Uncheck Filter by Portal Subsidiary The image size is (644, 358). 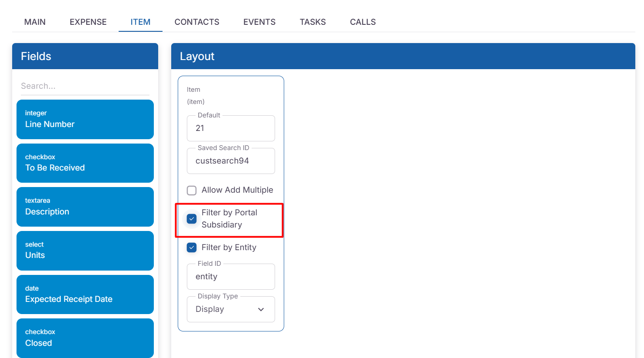[x=192, y=219]
